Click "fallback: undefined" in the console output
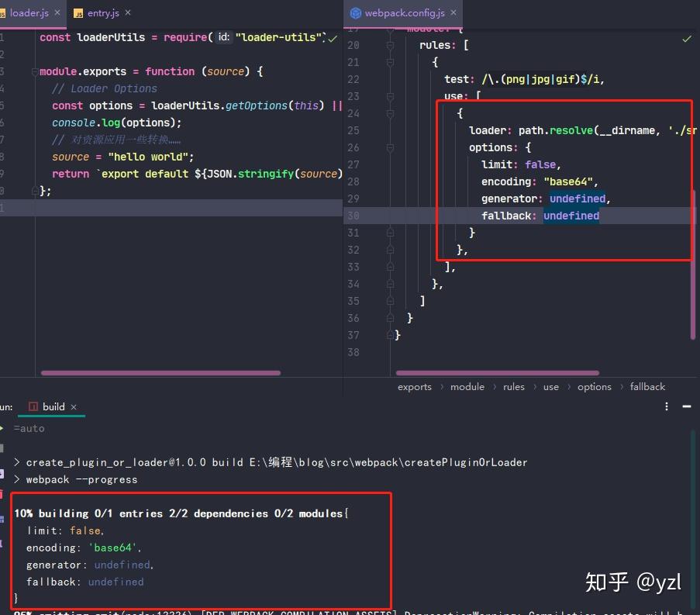This screenshot has height=615, width=700. click(x=84, y=582)
